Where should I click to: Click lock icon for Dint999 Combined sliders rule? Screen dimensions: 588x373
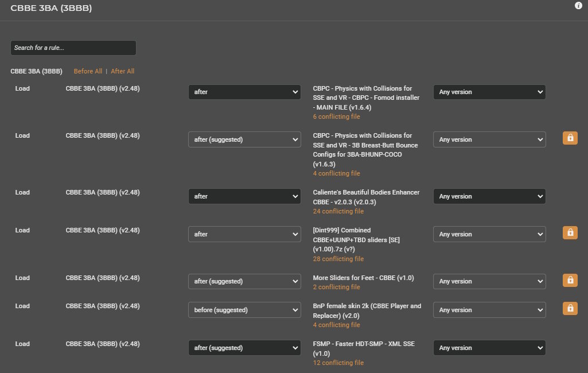570,233
